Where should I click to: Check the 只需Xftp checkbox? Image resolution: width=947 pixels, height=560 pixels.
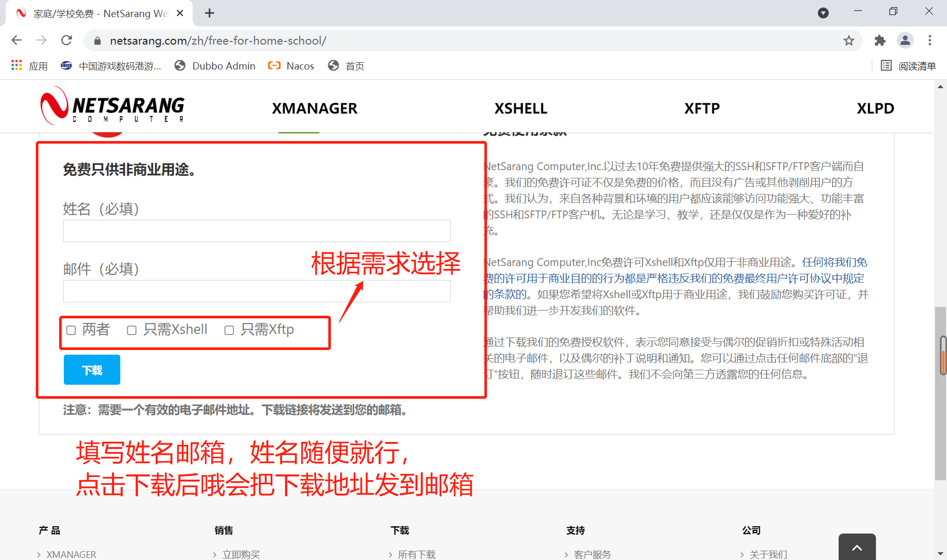[229, 330]
